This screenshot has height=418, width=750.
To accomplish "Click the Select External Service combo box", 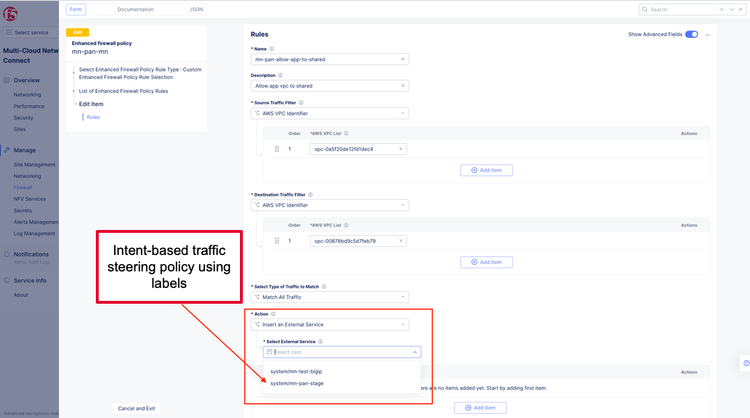I will [342, 352].
